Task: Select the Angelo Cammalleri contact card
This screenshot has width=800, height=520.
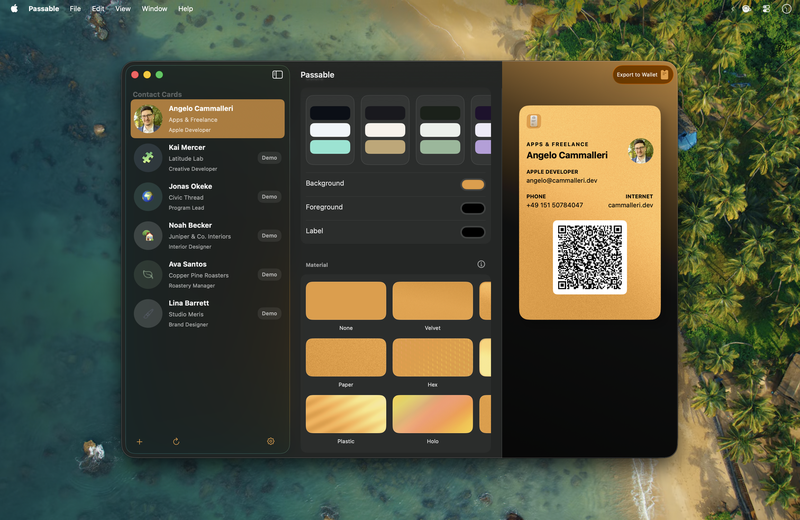Action: pyautogui.click(x=208, y=119)
